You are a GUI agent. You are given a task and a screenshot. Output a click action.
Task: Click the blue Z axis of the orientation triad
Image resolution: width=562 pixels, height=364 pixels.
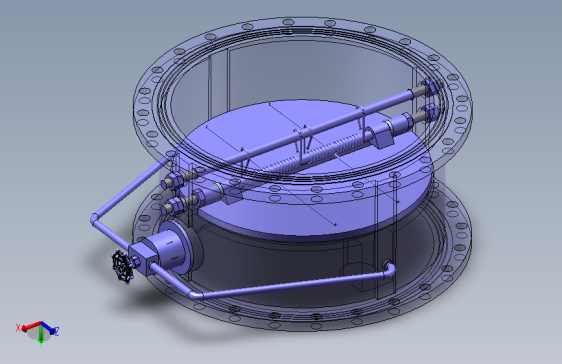click(48, 329)
